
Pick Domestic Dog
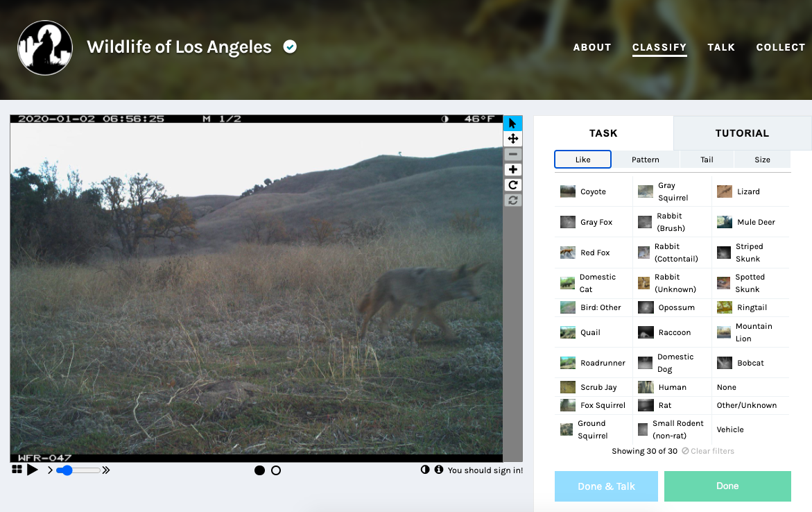[672, 364]
